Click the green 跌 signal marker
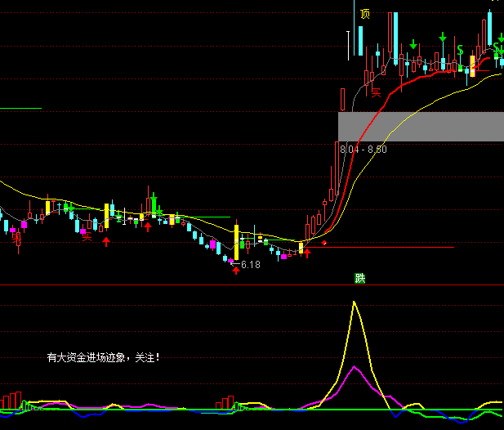The height and width of the screenshot is (430, 504). [x=359, y=278]
